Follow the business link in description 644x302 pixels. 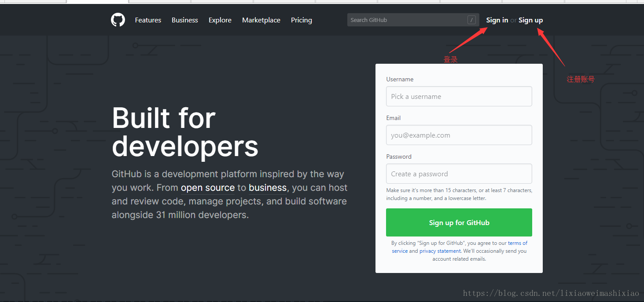[268, 188]
